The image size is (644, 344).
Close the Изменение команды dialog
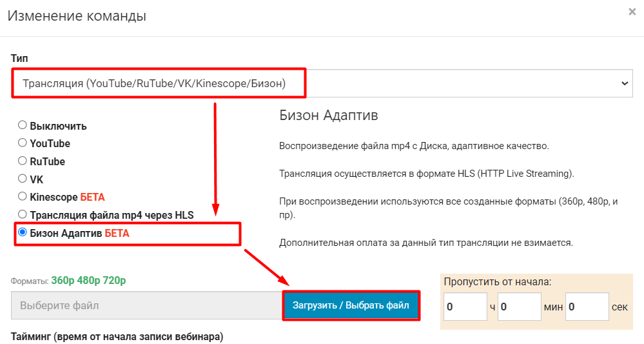pyautogui.click(x=632, y=12)
